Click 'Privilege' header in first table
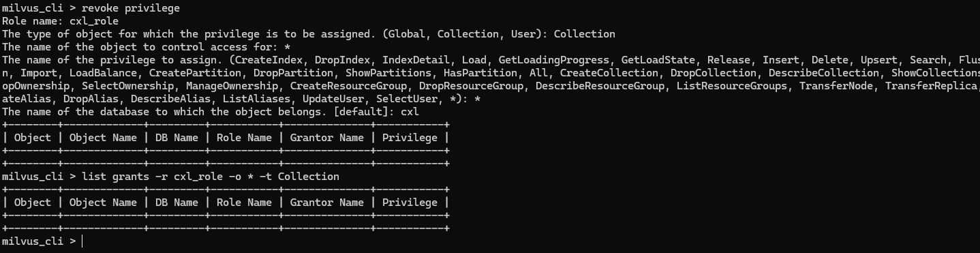The image size is (980, 253). (410, 138)
